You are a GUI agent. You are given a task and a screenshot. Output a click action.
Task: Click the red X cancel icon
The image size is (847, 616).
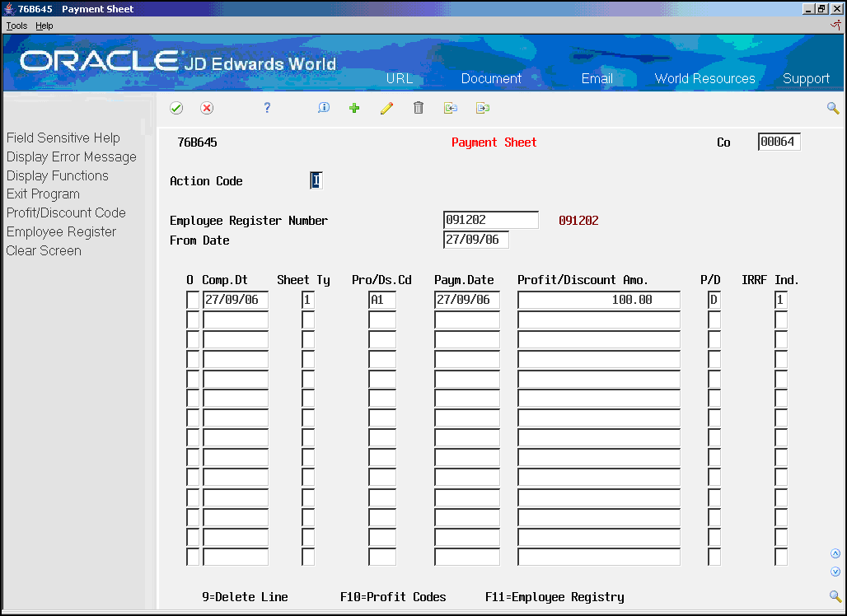coord(207,108)
